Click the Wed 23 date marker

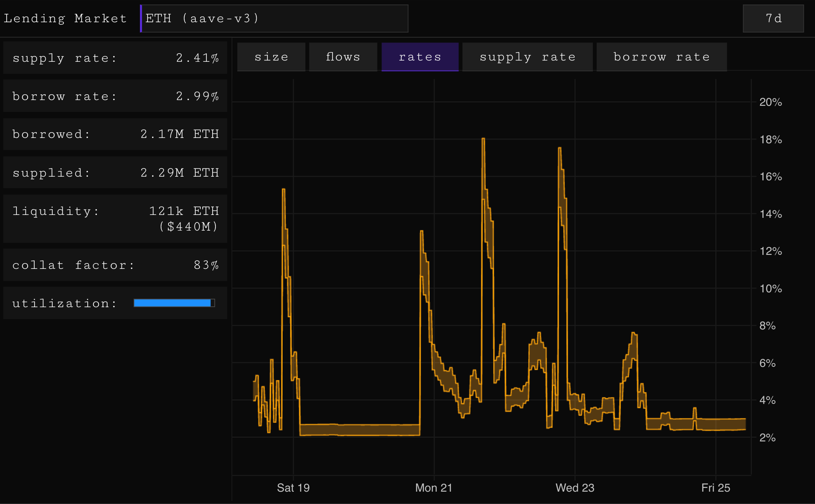tap(575, 488)
